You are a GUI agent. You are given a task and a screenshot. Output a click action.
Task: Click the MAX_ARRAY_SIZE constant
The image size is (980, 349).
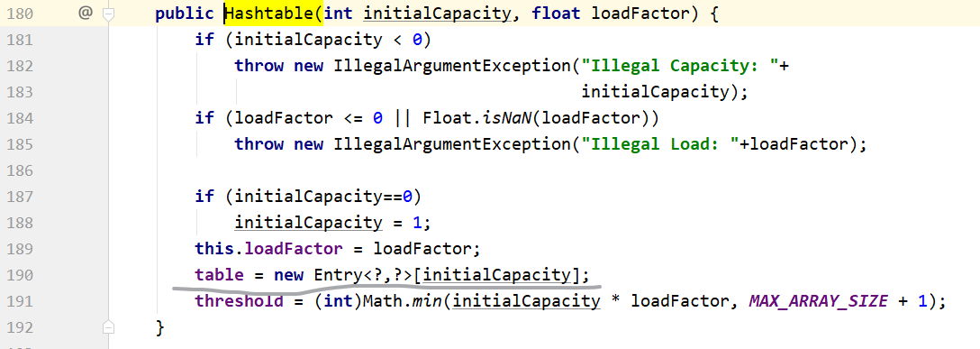[x=818, y=301]
